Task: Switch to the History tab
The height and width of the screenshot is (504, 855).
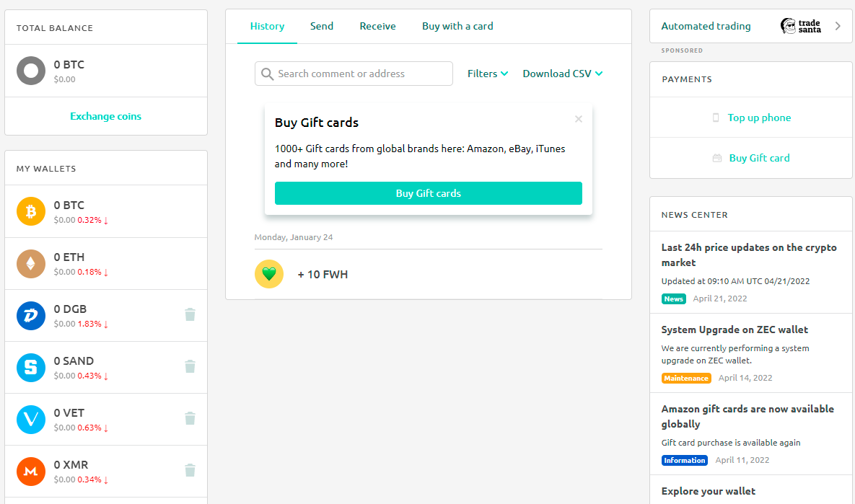Action: (x=267, y=26)
